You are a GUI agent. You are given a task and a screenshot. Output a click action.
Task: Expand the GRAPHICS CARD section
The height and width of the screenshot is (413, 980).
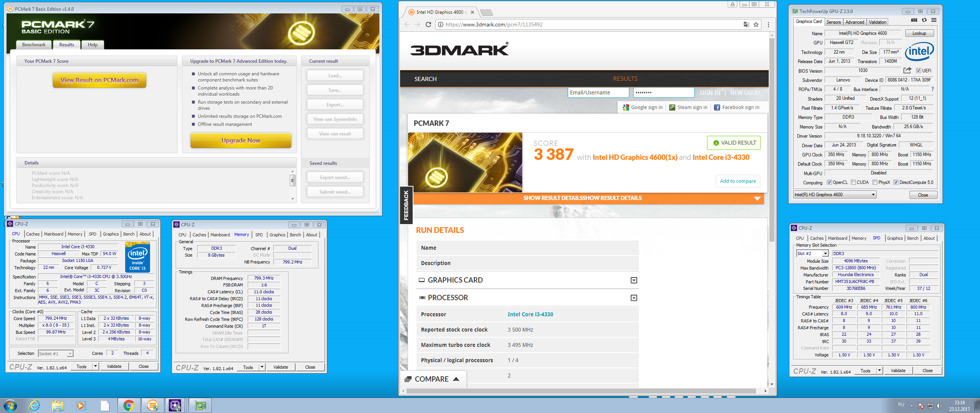tap(634, 280)
